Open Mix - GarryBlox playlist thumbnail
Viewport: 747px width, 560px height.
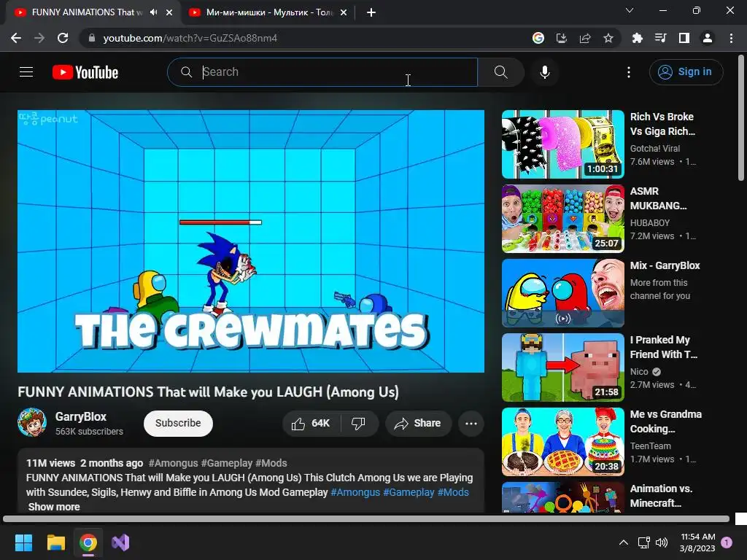562,293
